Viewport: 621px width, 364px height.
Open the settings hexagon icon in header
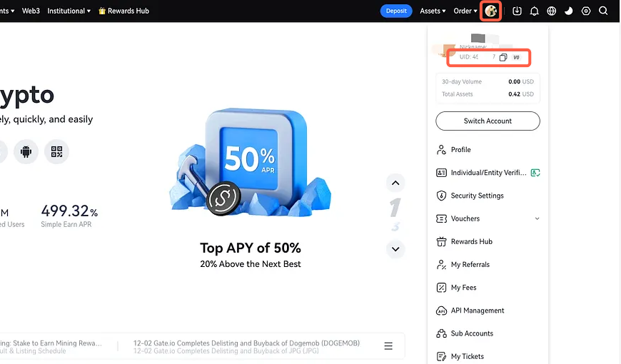coord(586,11)
